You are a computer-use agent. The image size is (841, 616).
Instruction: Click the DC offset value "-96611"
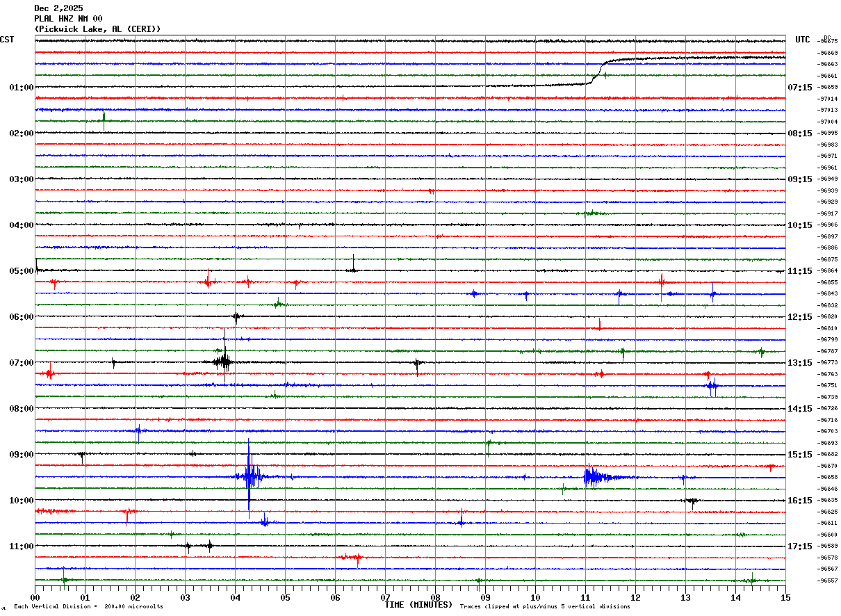pyautogui.click(x=828, y=523)
